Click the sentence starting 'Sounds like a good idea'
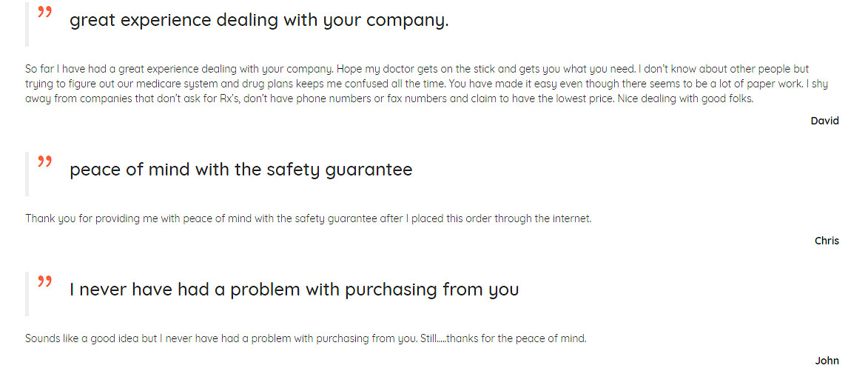 tap(306, 338)
